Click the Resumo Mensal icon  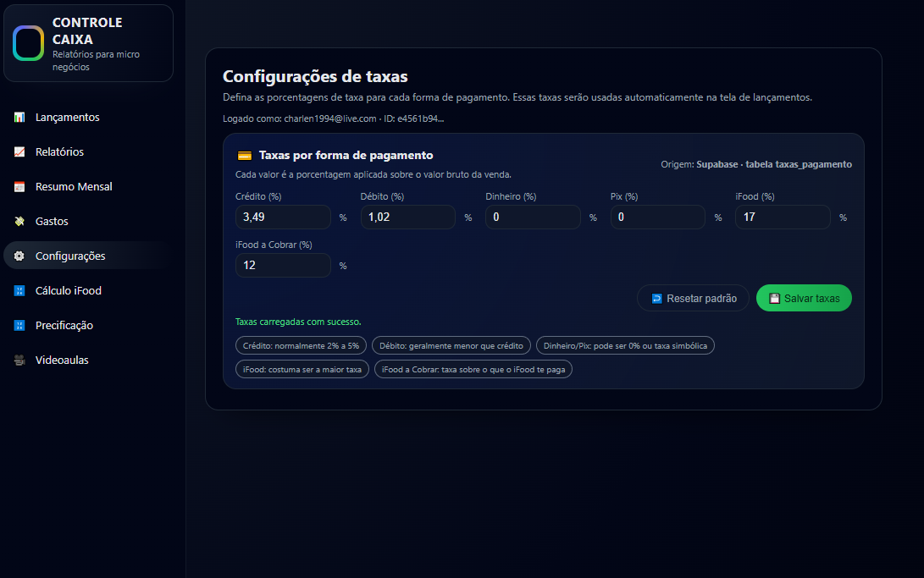(x=18, y=186)
